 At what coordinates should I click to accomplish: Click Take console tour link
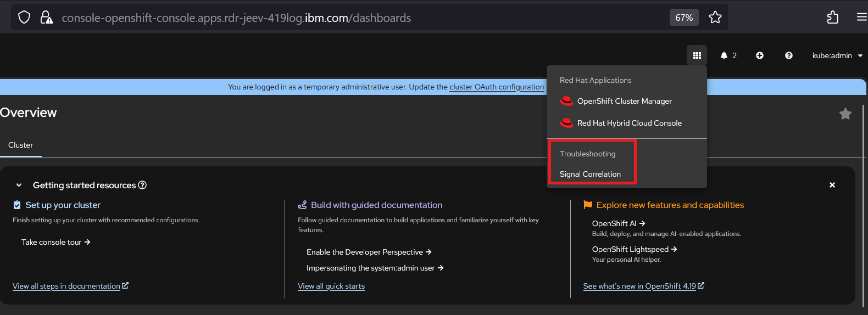point(55,242)
